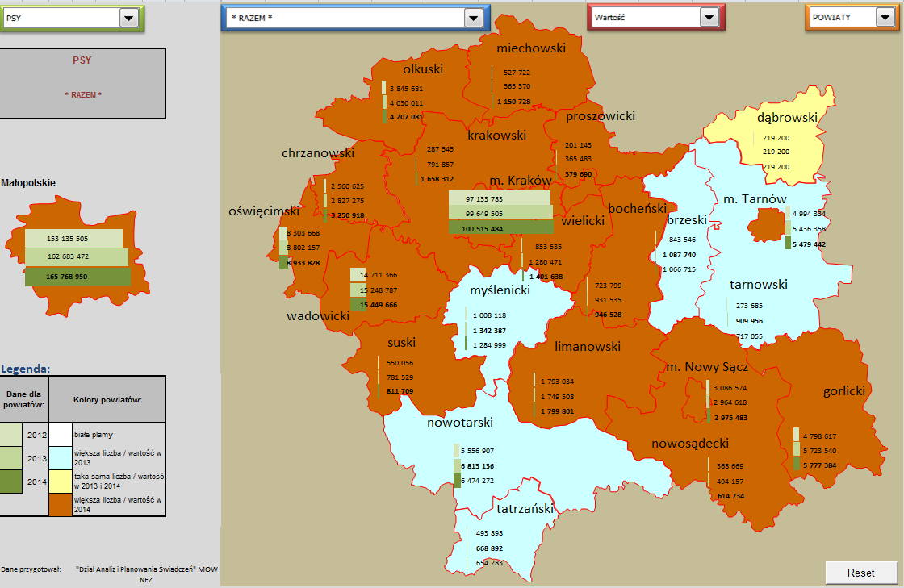Click the 97 133 783 Kraków bar
The image size is (904, 588).
pyautogui.click(x=500, y=198)
